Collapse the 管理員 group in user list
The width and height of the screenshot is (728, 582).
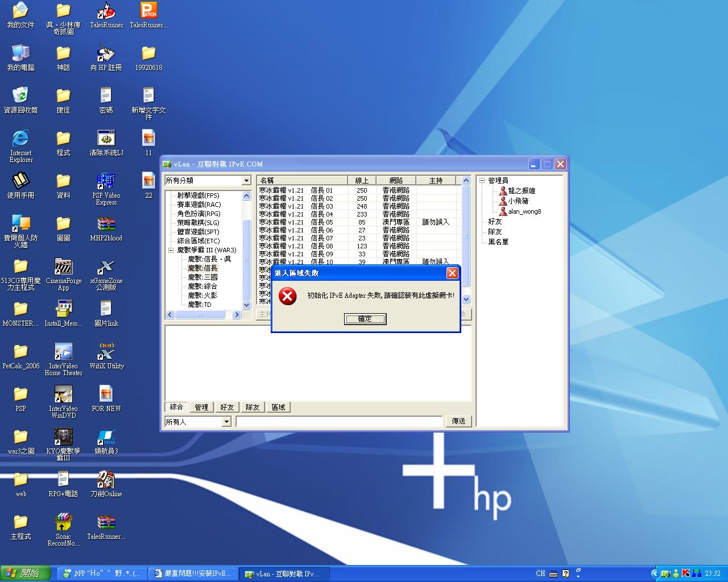tap(482, 181)
